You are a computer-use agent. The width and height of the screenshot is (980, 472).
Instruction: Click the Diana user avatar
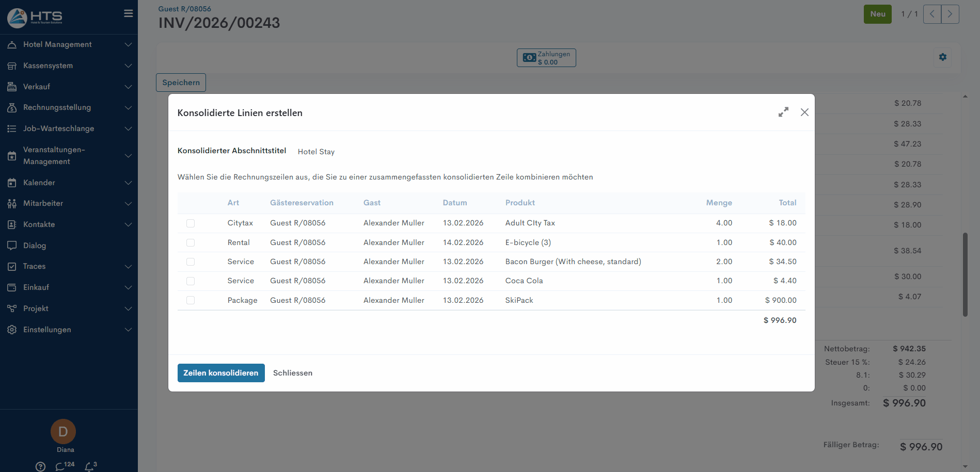(63, 432)
